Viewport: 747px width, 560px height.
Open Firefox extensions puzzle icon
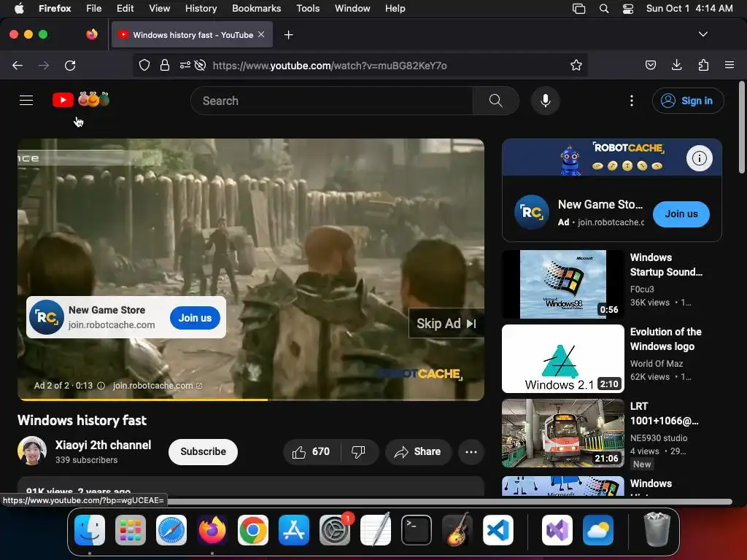[703, 65]
